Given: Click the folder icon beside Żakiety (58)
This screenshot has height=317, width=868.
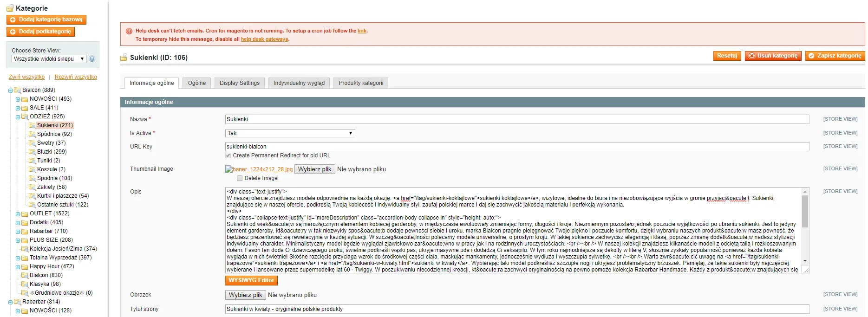Looking at the screenshot, I should pyautogui.click(x=32, y=187).
